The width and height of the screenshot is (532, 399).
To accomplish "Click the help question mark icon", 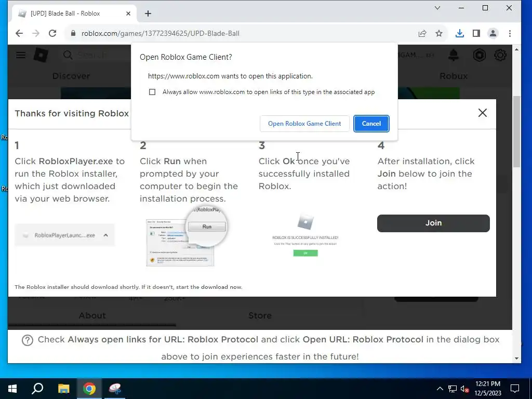I will point(28,340).
